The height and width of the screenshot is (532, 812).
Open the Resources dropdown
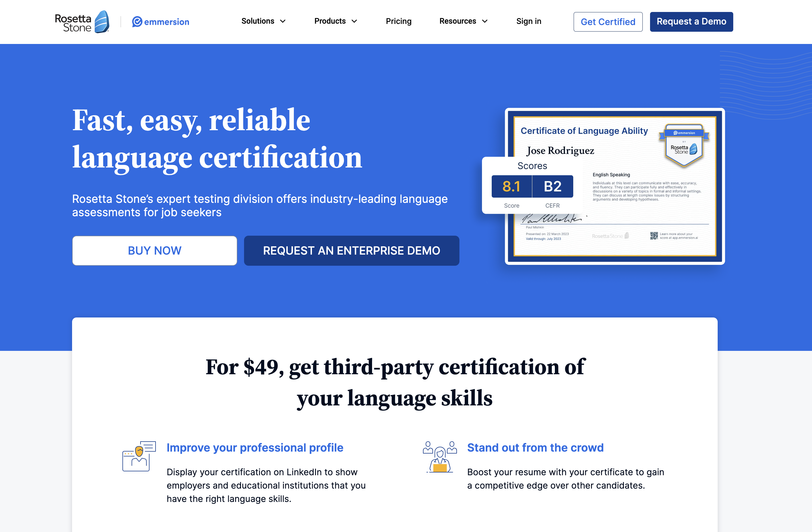pos(463,21)
